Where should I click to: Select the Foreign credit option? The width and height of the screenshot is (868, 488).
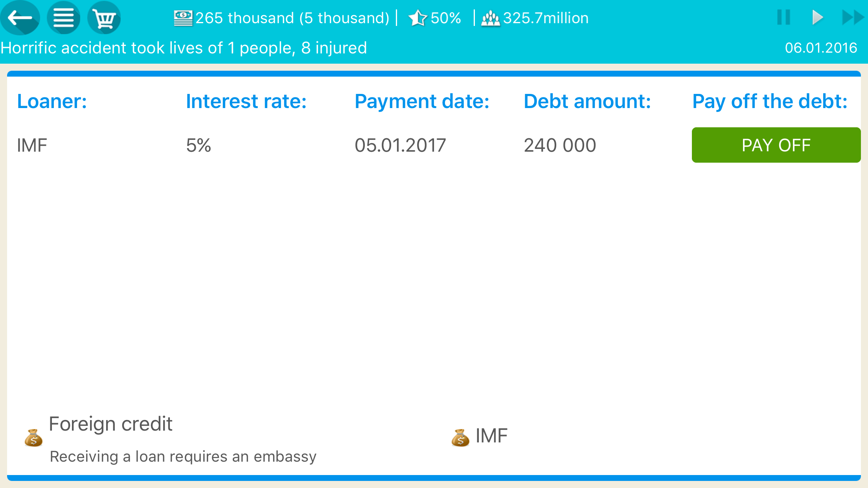click(110, 424)
